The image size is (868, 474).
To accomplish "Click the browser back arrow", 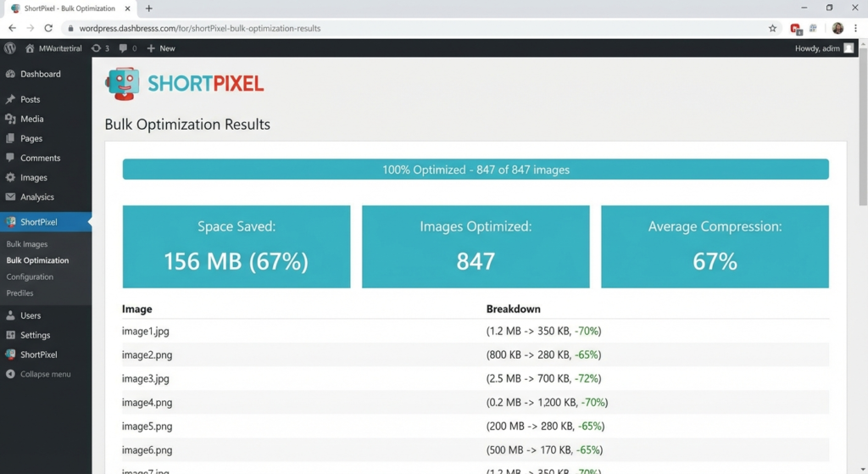I will (x=12, y=28).
